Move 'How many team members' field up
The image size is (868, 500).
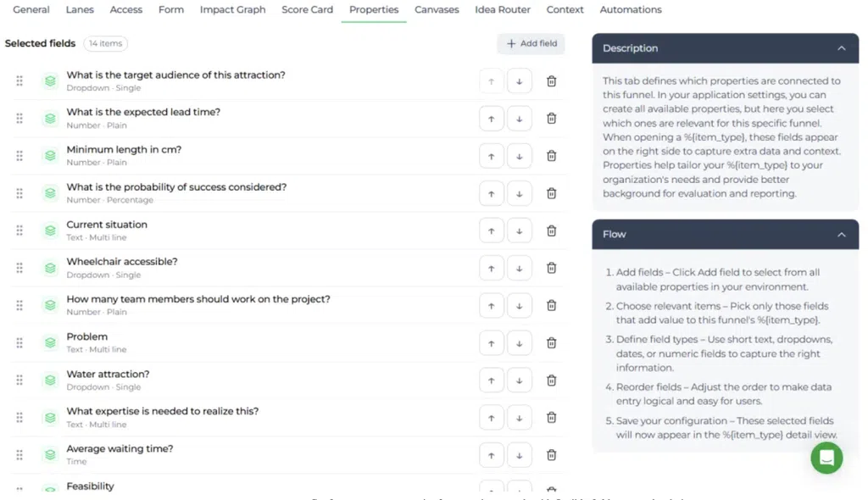tap(491, 306)
